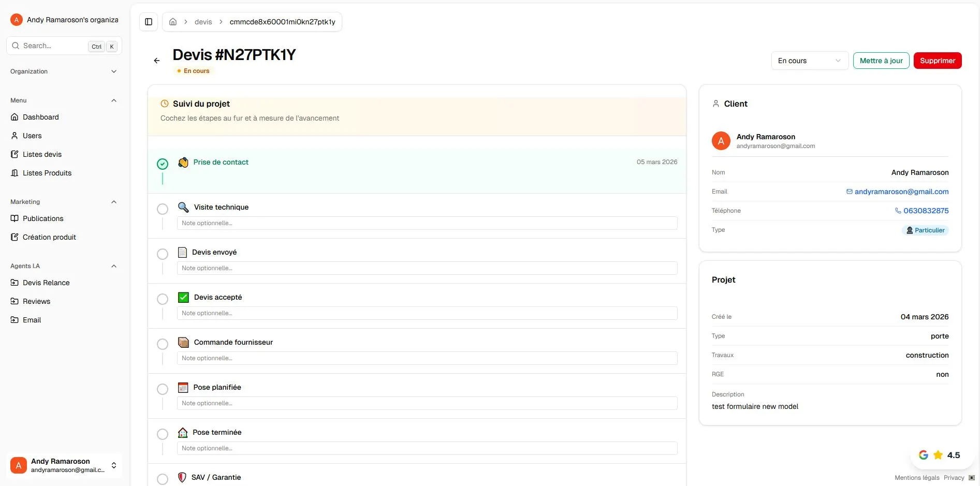Toggle the sidebar panel icon

coord(149,21)
